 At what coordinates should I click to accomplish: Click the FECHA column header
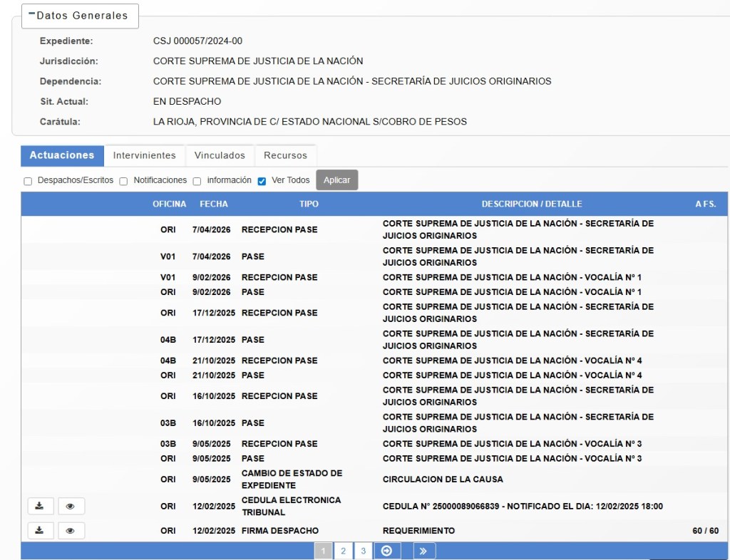click(x=214, y=204)
